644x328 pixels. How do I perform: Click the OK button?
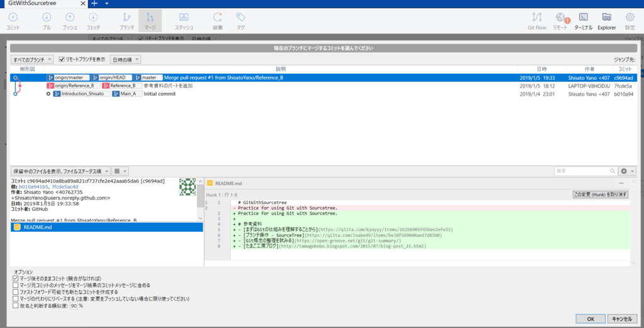pos(590,319)
